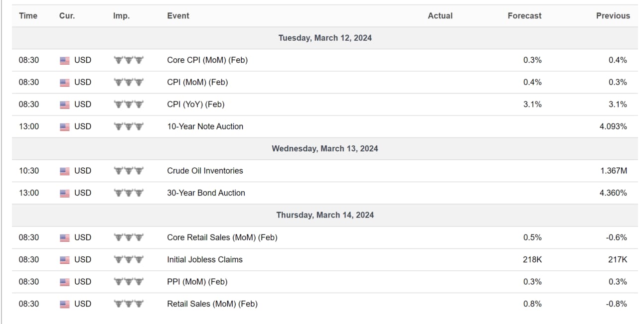Open the Core CPI (MoM) (Feb) event

[x=207, y=60]
